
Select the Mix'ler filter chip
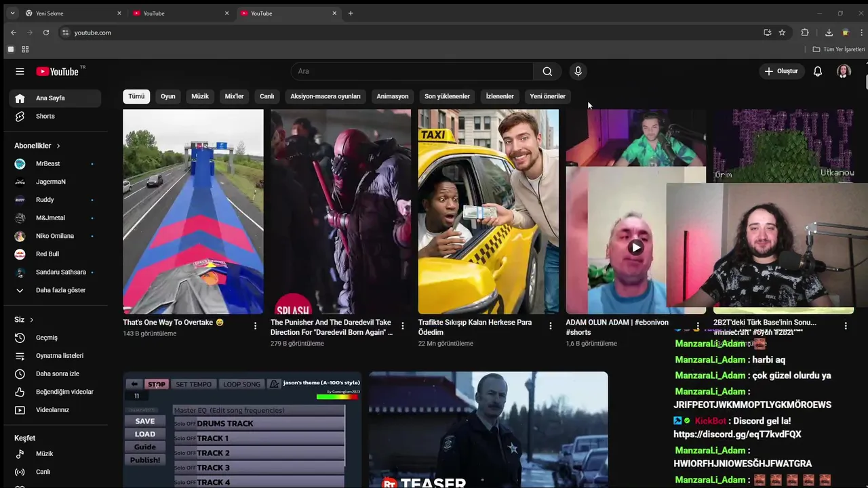[x=234, y=96]
